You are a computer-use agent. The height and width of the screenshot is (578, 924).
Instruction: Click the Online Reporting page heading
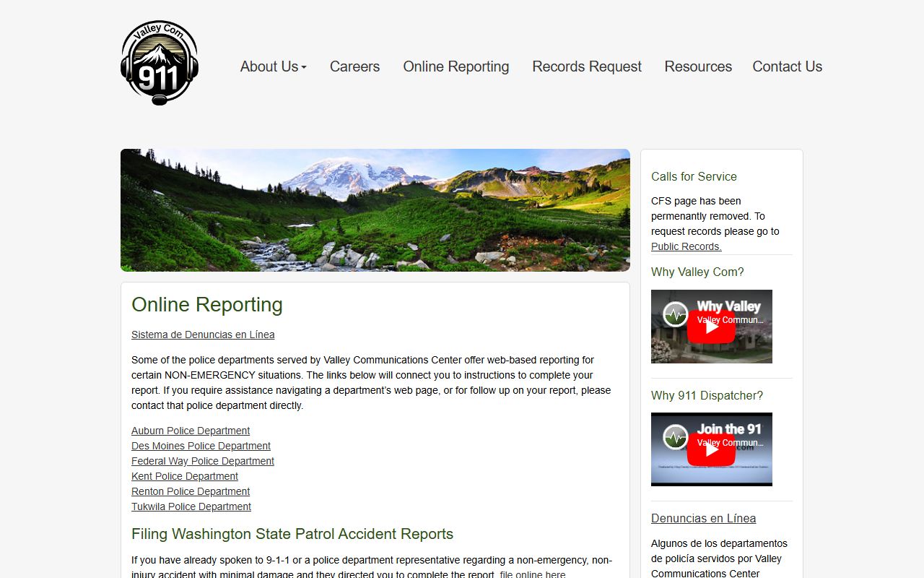coord(207,305)
